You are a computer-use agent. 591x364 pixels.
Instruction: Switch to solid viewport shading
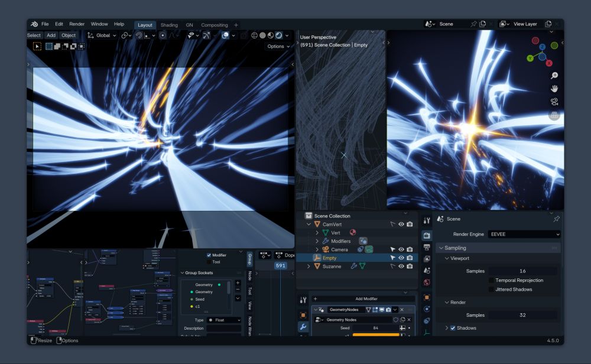(x=263, y=35)
